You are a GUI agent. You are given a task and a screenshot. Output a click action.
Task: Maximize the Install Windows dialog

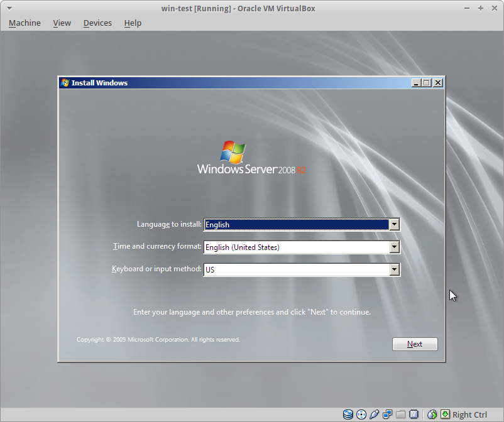pos(427,83)
